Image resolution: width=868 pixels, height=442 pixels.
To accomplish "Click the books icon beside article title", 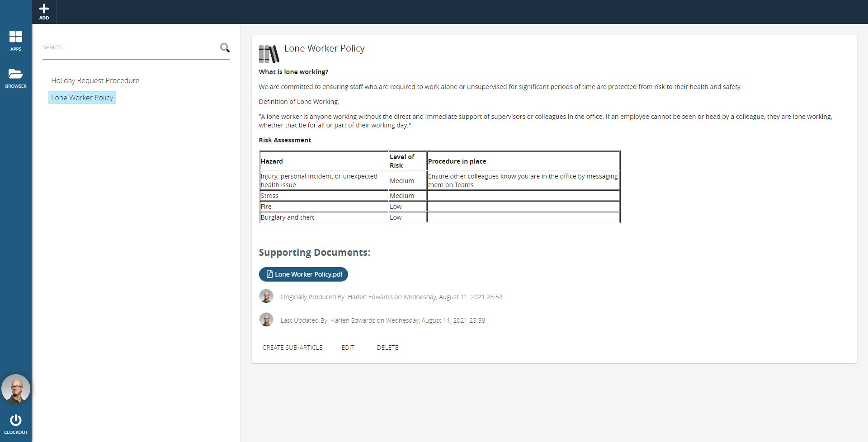I will pos(269,54).
